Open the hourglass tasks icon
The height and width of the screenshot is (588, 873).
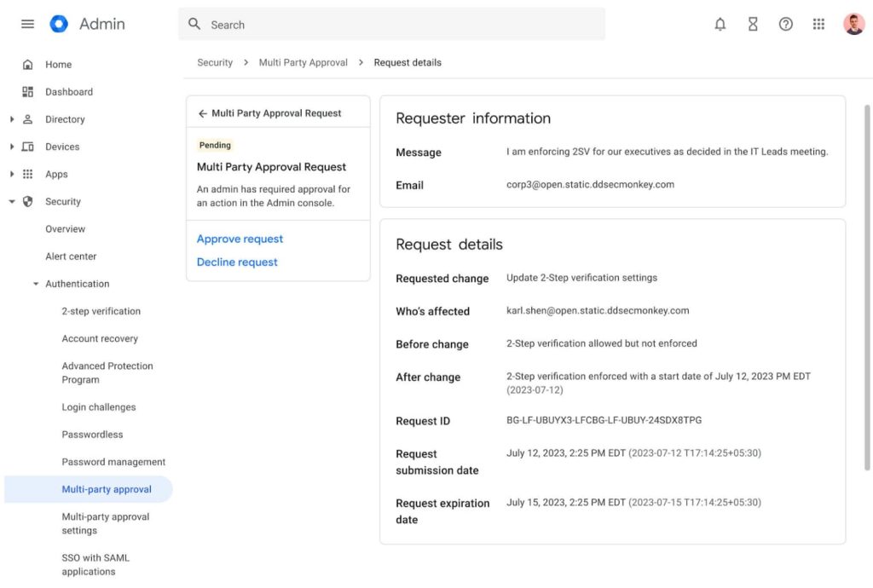(753, 24)
